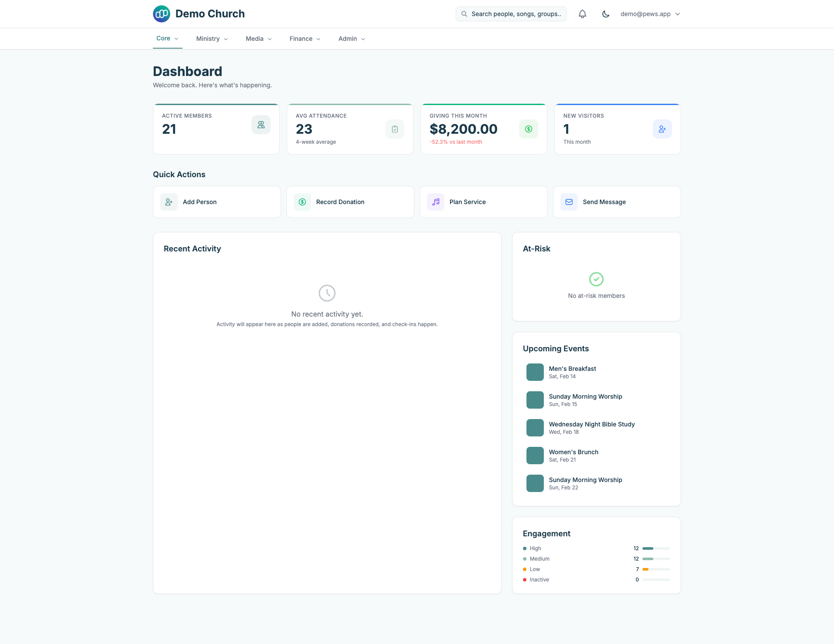Expand the demo@pews.app account dropdown
Image resolution: width=834 pixels, height=644 pixels.
click(650, 13)
